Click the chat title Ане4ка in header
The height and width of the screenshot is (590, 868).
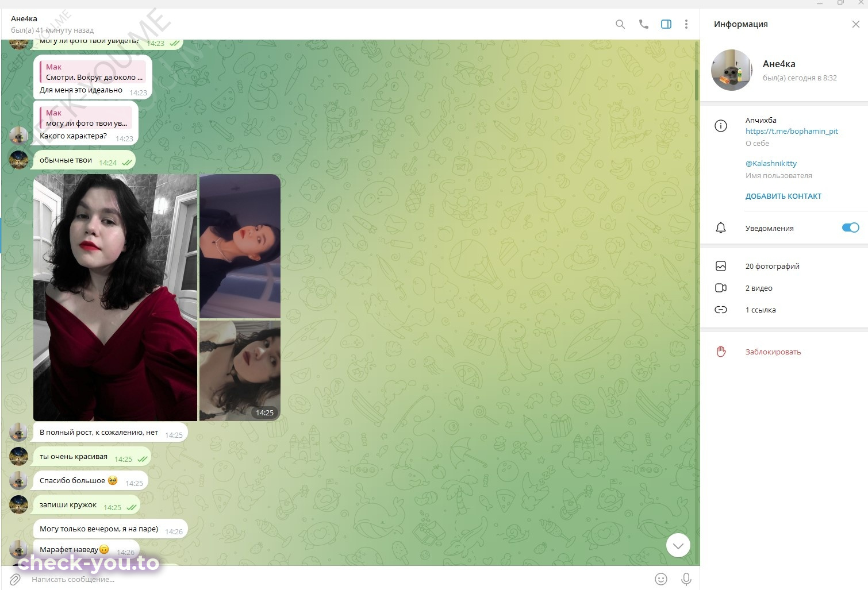click(24, 19)
